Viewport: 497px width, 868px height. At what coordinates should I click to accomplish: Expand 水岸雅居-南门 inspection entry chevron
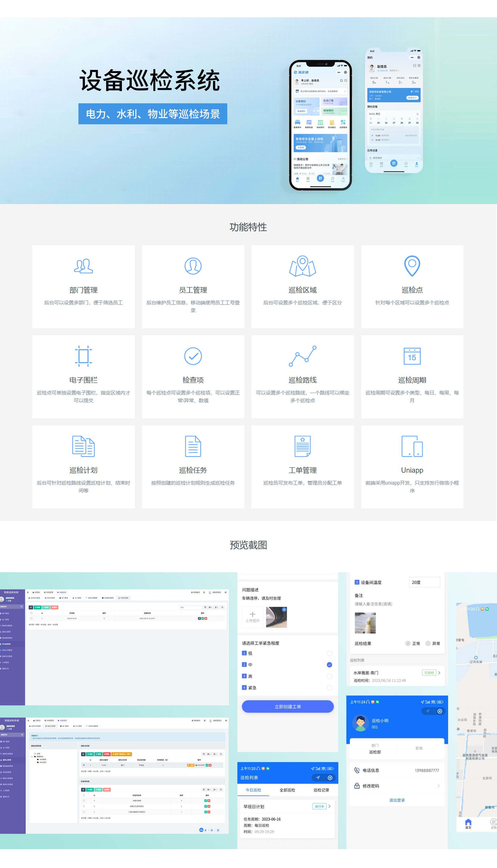pos(439,673)
